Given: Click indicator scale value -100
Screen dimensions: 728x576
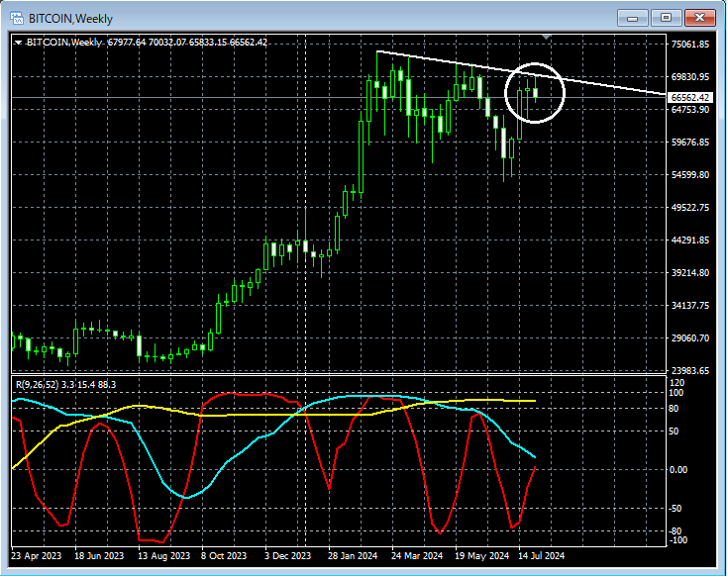Looking at the screenshot, I should [677, 540].
